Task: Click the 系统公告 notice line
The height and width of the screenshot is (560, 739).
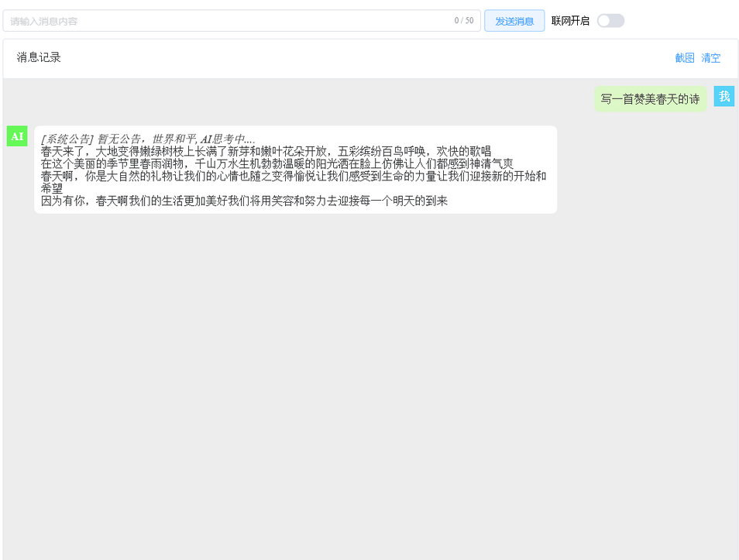Action: point(148,139)
